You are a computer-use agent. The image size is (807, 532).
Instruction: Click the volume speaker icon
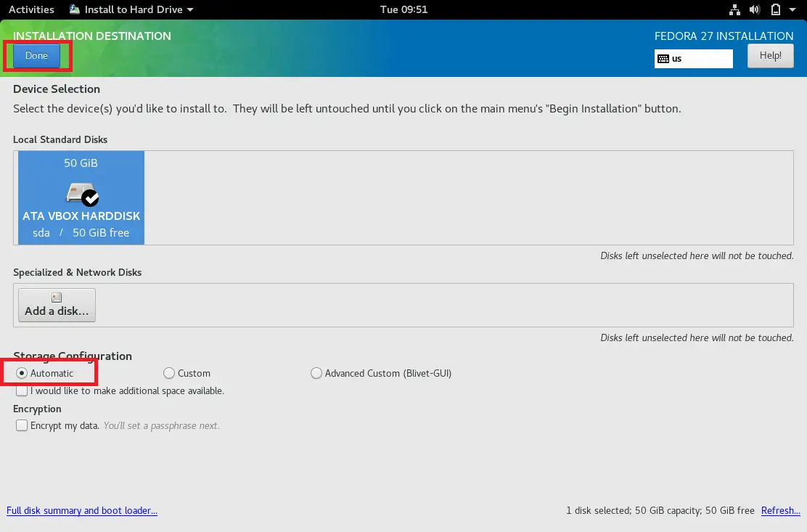coord(755,9)
